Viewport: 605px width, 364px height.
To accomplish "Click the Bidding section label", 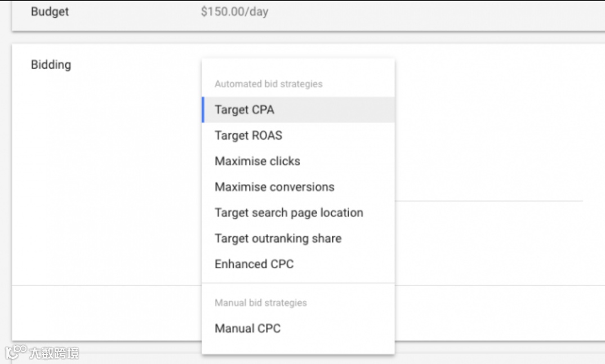I will [51, 65].
